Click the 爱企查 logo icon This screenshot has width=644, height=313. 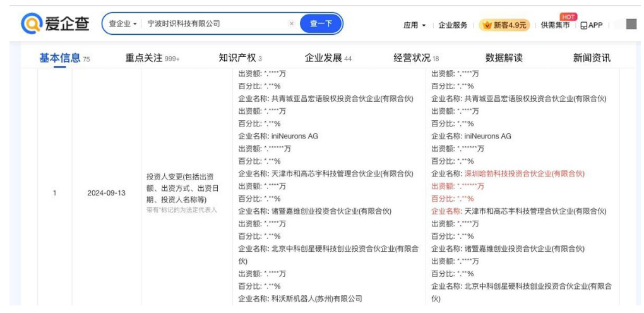click(32, 23)
